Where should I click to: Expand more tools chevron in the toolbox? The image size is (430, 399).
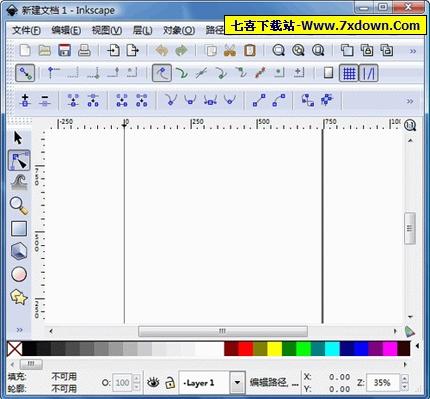pyautogui.click(x=20, y=330)
